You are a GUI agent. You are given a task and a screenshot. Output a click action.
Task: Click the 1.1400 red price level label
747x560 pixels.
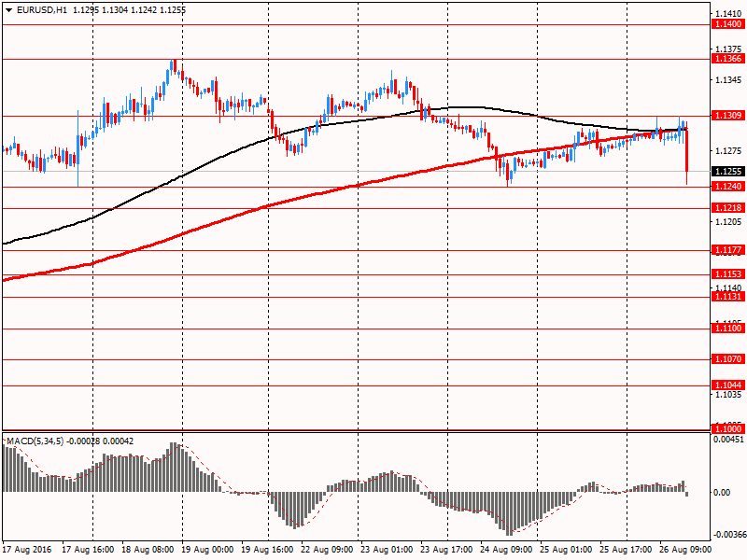tap(727, 24)
